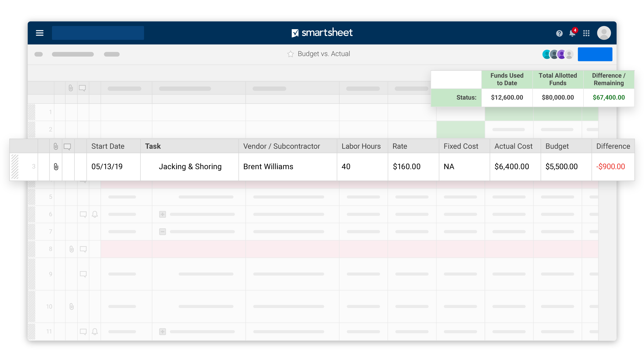
Task: Click the shared collaborators avatar group
Action: click(558, 54)
